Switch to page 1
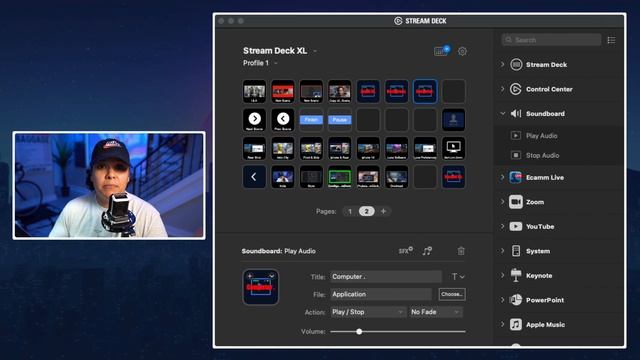Screen dimensions: 640x360 (350, 211)
